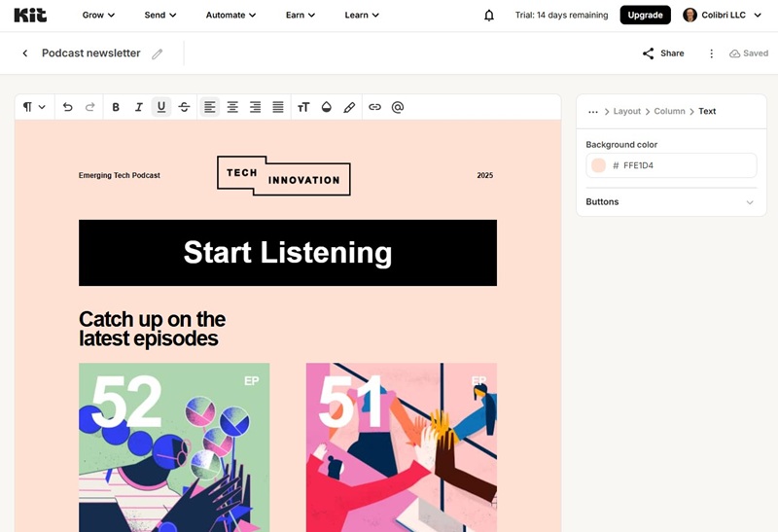This screenshot has width=778, height=532.
Task: Open the Grow menu
Action: 98,16
